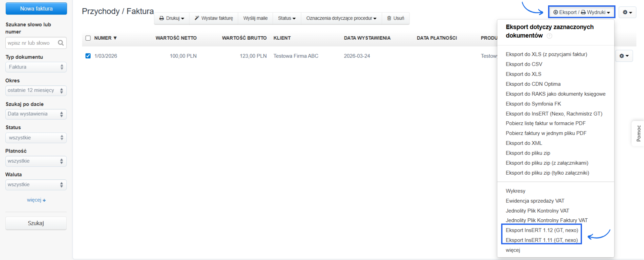This screenshot has height=260, width=644.
Task: Select Eksport do CSV
Action: pos(524,64)
